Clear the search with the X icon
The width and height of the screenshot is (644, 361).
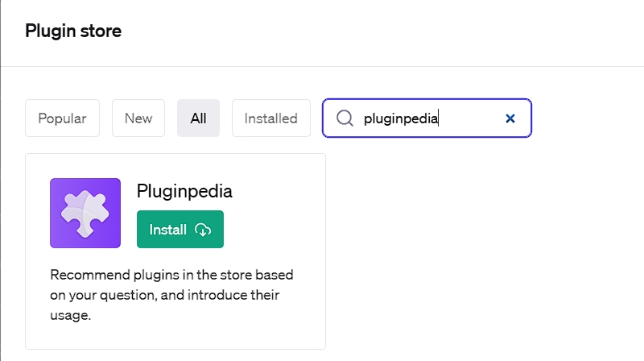[x=510, y=118]
